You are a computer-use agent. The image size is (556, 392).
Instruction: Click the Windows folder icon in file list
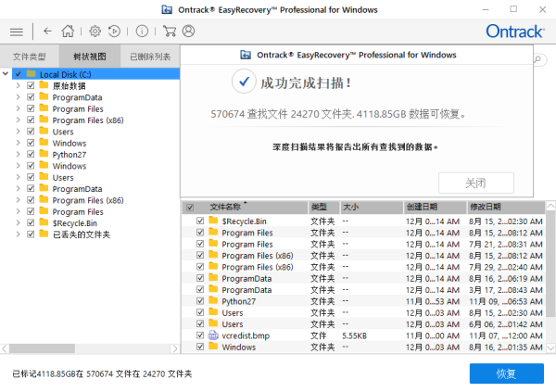(213, 347)
